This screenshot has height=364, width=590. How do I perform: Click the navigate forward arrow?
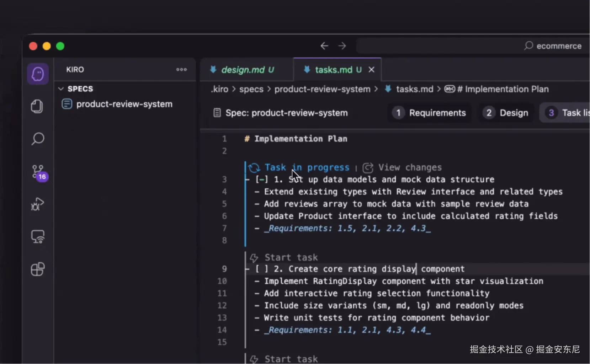pos(342,46)
